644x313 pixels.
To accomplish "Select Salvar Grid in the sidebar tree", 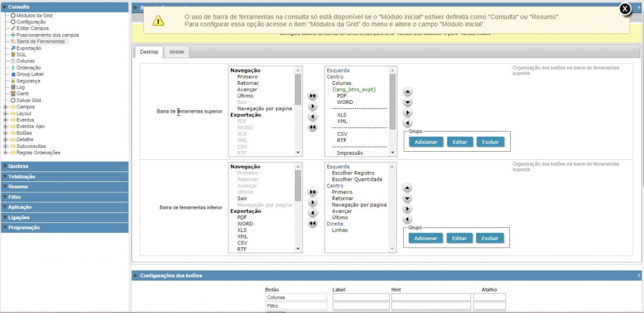I will (x=28, y=100).
